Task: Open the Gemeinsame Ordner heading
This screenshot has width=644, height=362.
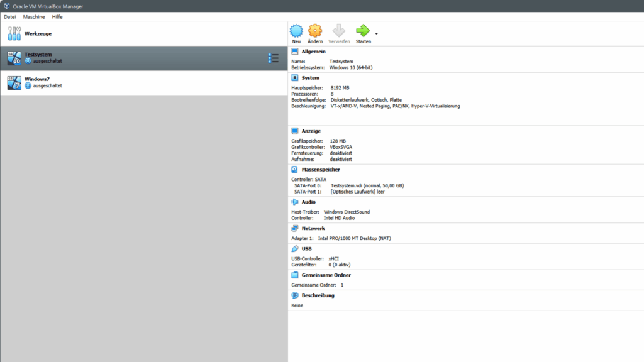Action: click(326, 275)
